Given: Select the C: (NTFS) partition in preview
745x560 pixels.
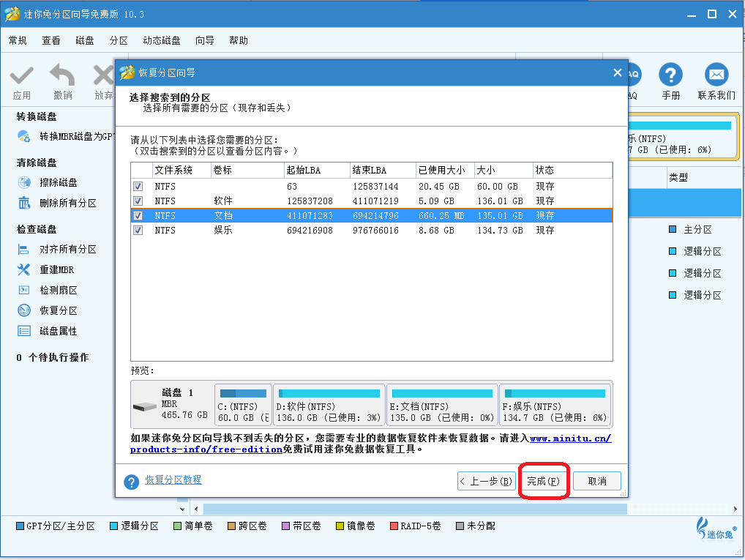Looking at the screenshot, I should 243,405.
